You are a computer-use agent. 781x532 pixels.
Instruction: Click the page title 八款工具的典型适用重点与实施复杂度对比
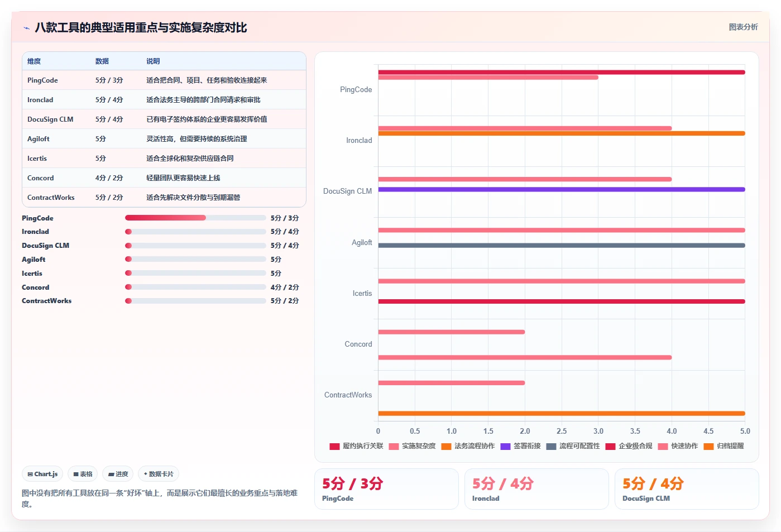click(141, 28)
